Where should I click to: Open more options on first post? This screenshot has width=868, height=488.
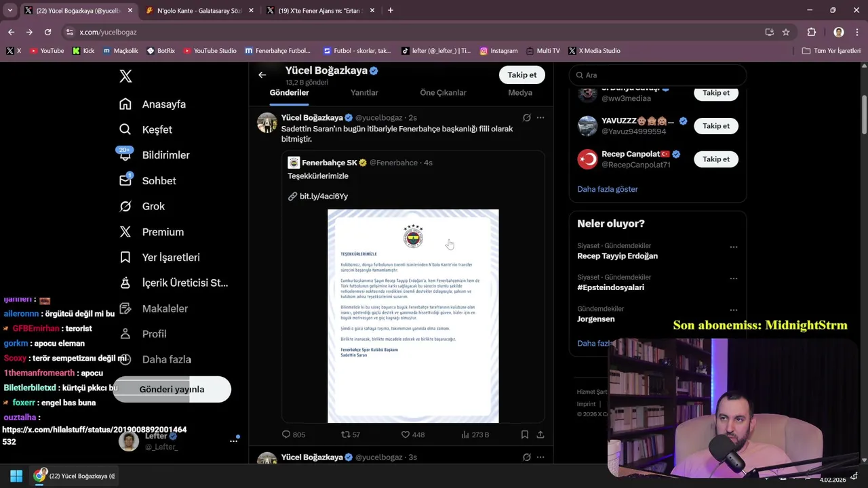pyautogui.click(x=540, y=118)
